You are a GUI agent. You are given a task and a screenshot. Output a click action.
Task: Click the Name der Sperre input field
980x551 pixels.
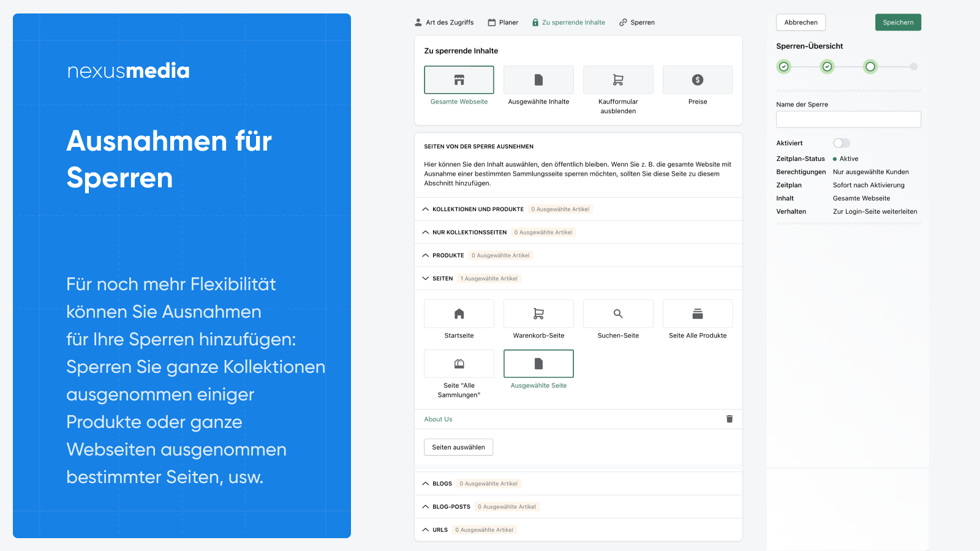pyautogui.click(x=848, y=119)
